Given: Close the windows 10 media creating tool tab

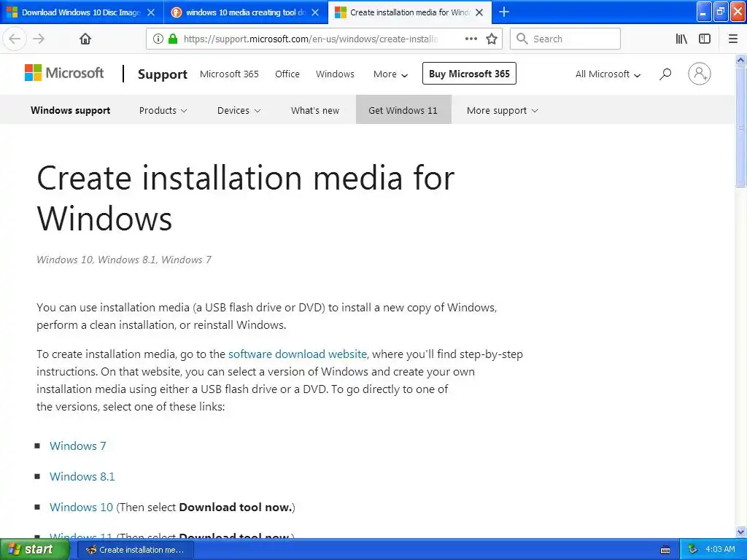Looking at the screenshot, I should 315,12.
